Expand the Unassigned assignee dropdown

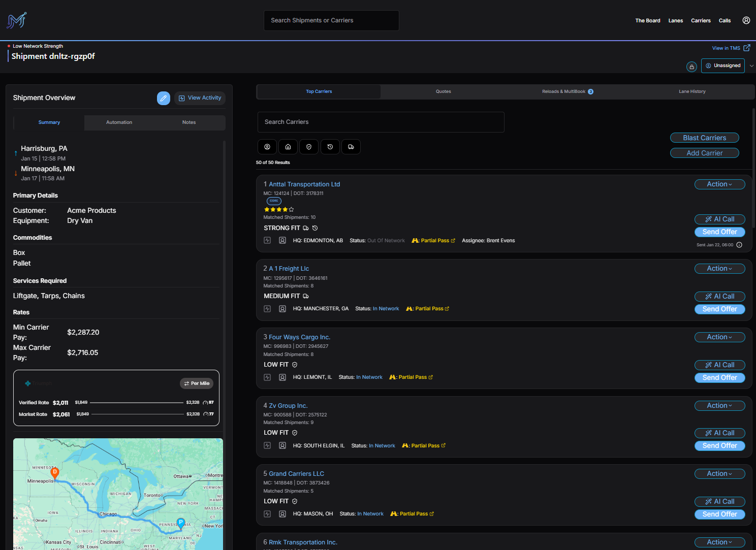click(751, 66)
